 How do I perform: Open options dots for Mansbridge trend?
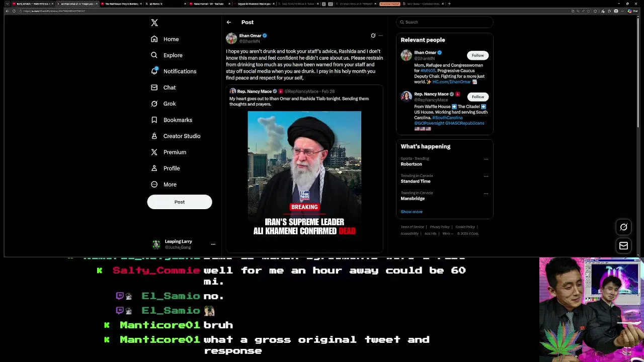coord(486,194)
